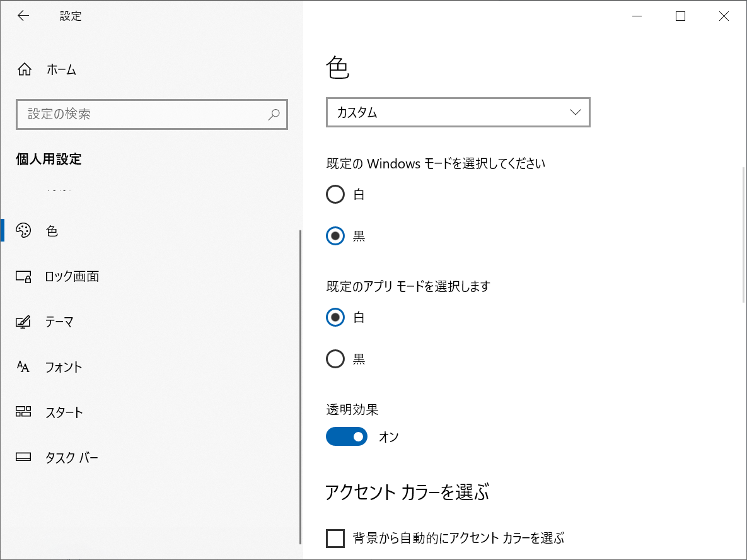Select the Start tiles icon
This screenshot has height=560, width=747.
[23, 412]
